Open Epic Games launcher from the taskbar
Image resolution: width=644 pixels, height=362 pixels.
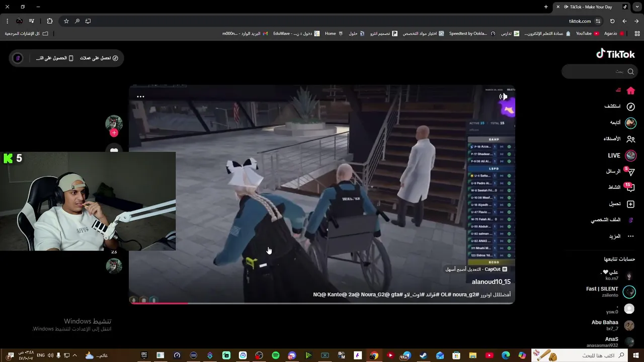coord(144,355)
